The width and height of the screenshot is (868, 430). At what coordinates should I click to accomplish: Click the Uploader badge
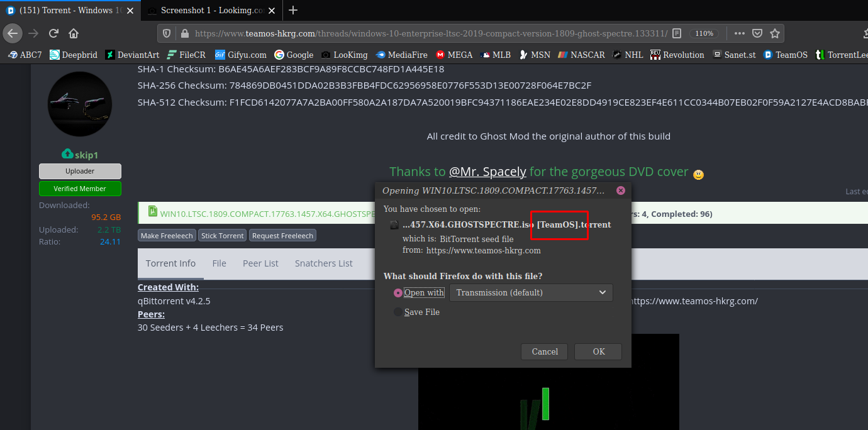coord(80,171)
